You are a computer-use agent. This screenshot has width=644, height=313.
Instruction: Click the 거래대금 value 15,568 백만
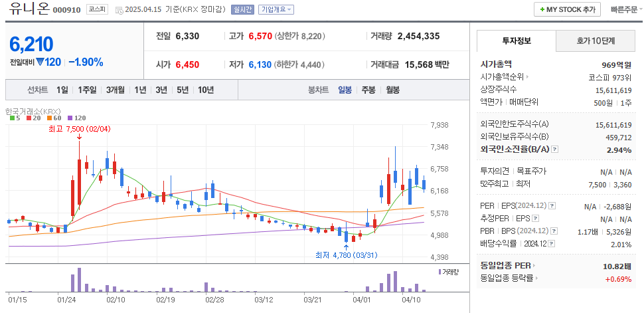[x=427, y=64]
